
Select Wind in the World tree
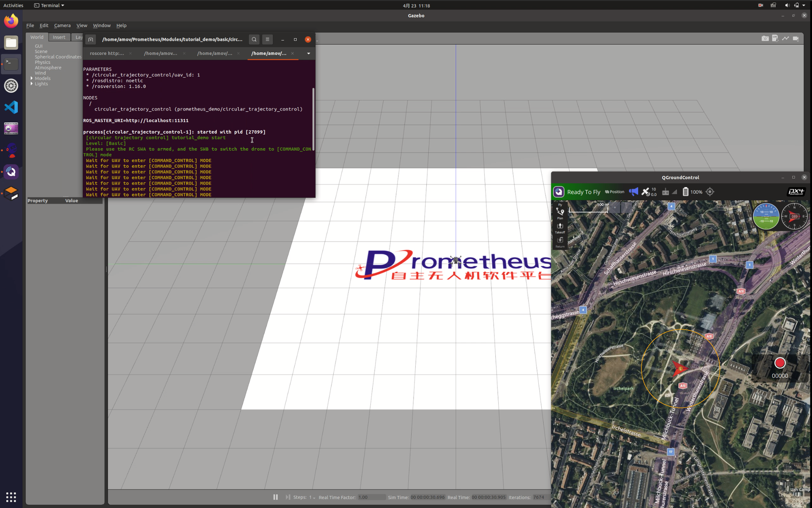40,73
